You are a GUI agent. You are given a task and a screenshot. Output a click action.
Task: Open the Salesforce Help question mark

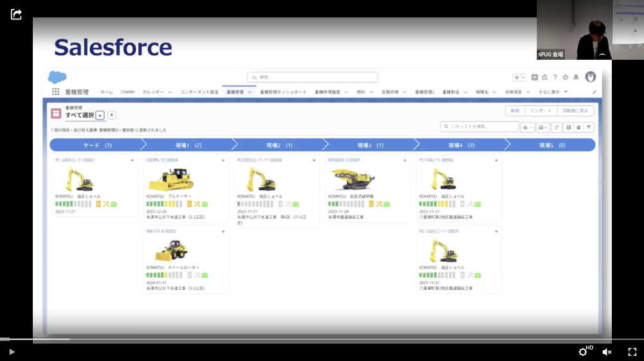point(555,77)
